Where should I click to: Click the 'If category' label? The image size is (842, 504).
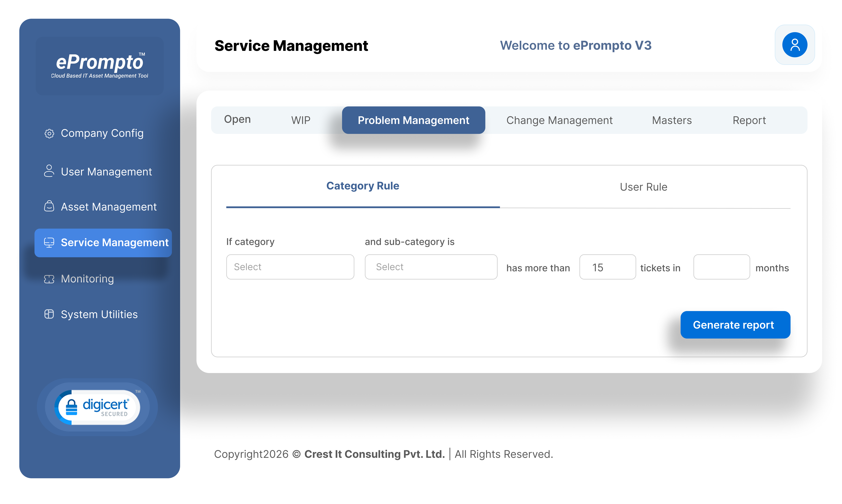[250, 242]
